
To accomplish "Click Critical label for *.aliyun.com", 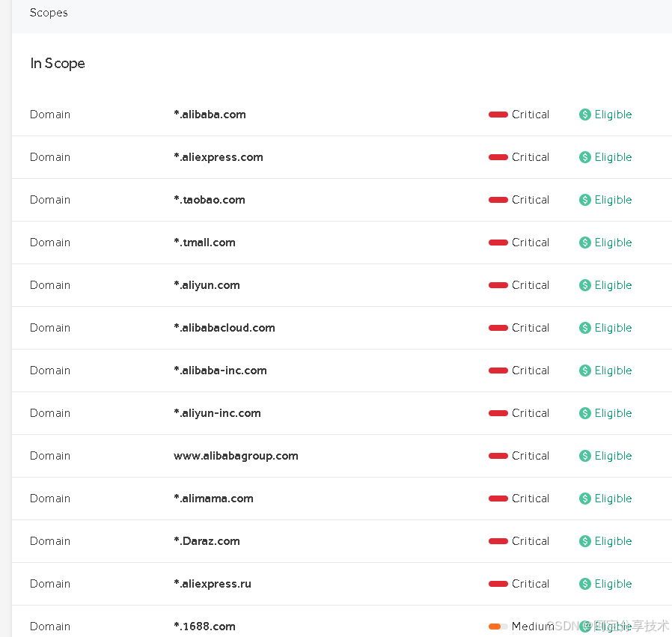I will pos(530,285).
